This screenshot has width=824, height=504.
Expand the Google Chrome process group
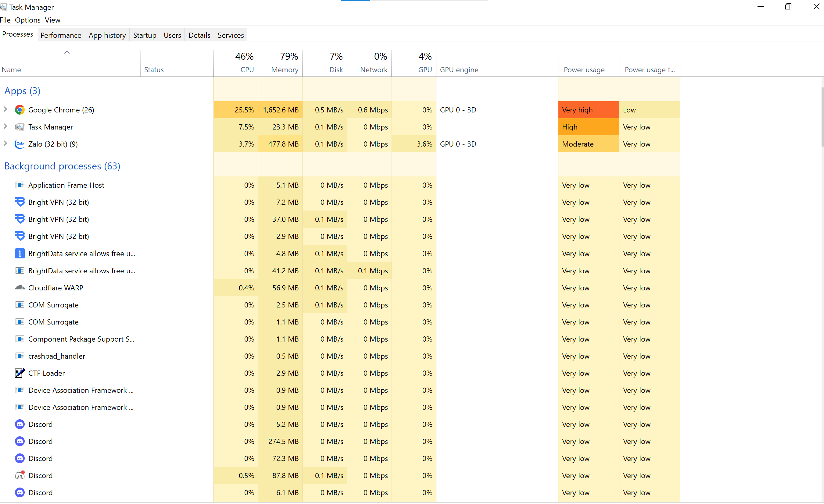[5, 109]
